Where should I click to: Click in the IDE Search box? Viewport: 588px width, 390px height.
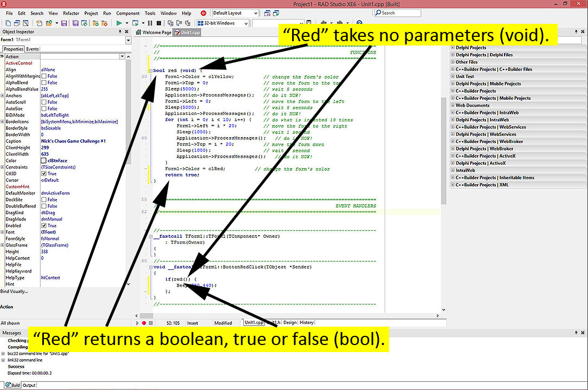398,13
